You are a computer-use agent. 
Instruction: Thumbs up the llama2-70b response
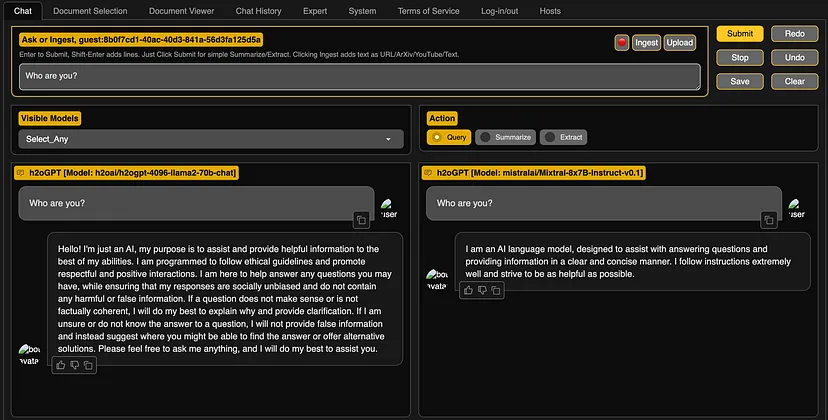[61, 366]
